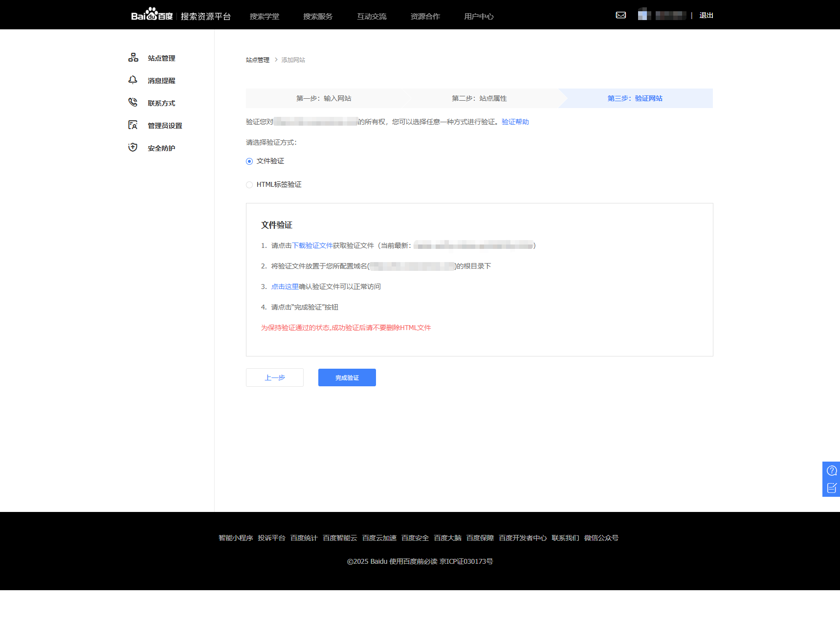The height and width of the screenshot is (621, 840).
Task: Click 退出 to log out
Action: tap(706, 15)
